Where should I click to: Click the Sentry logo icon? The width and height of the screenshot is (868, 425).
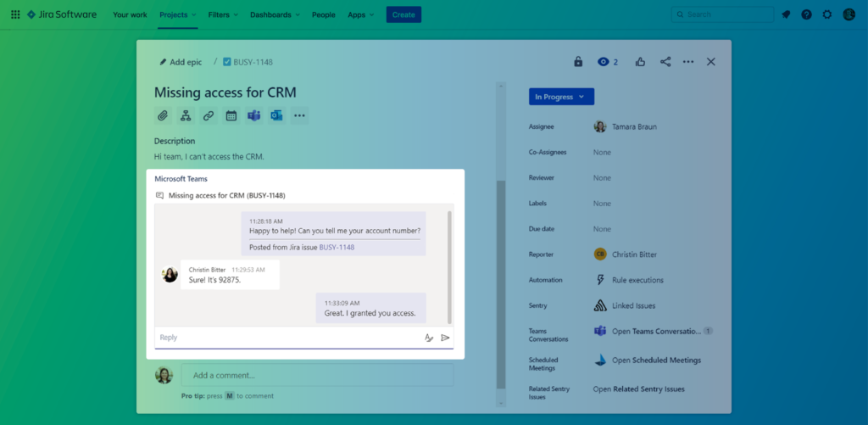(x=600, y=305)
